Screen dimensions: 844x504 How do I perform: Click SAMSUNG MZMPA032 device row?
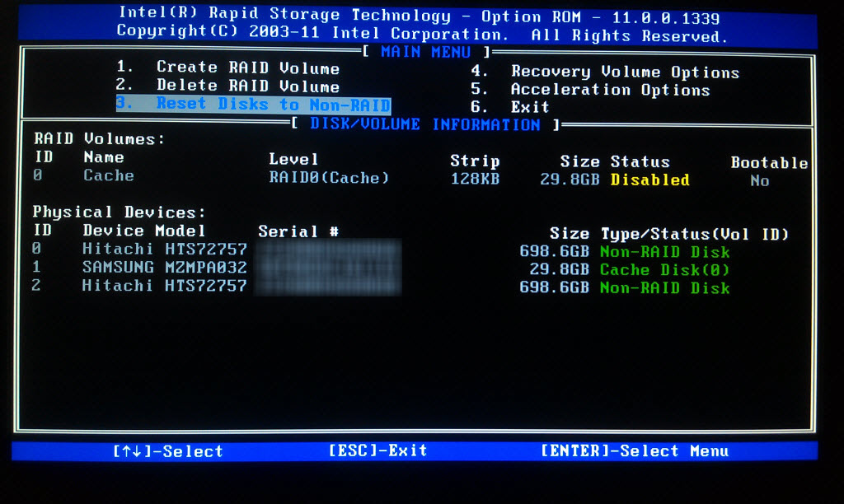(x=165, y=267)
